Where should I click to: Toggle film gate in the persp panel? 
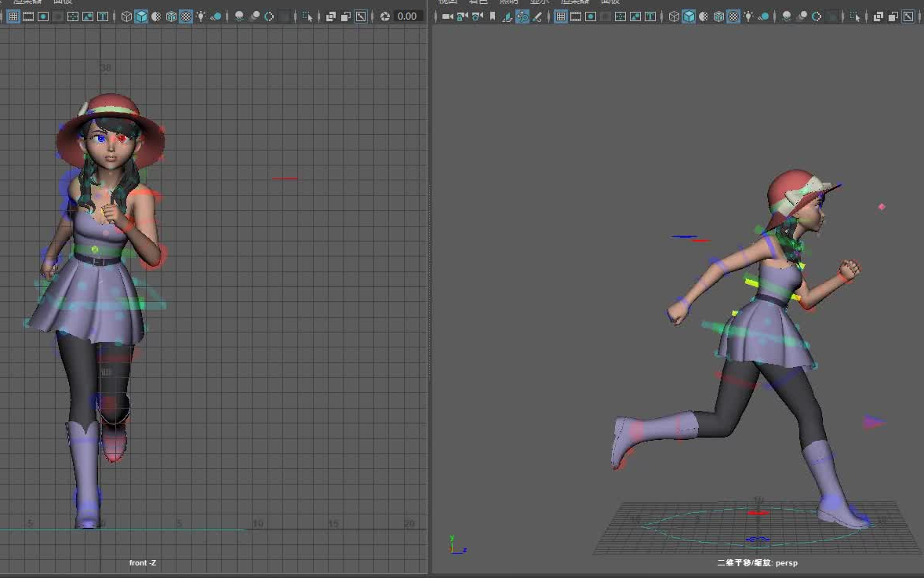(576, 16)
